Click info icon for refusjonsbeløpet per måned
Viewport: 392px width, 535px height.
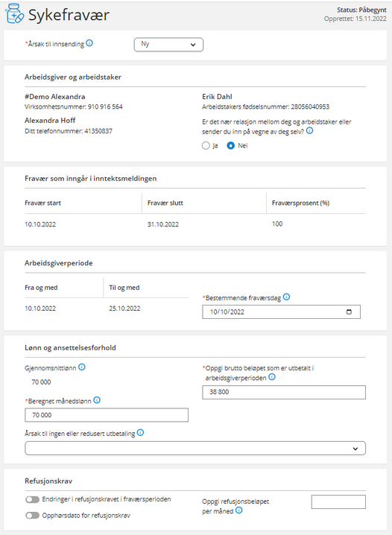(x=239, y=510)
